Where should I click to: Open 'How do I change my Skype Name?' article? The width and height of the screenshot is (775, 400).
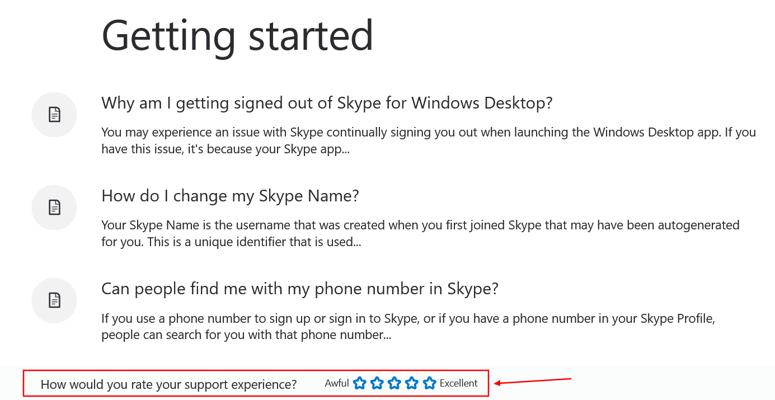[x=230, y=196]
